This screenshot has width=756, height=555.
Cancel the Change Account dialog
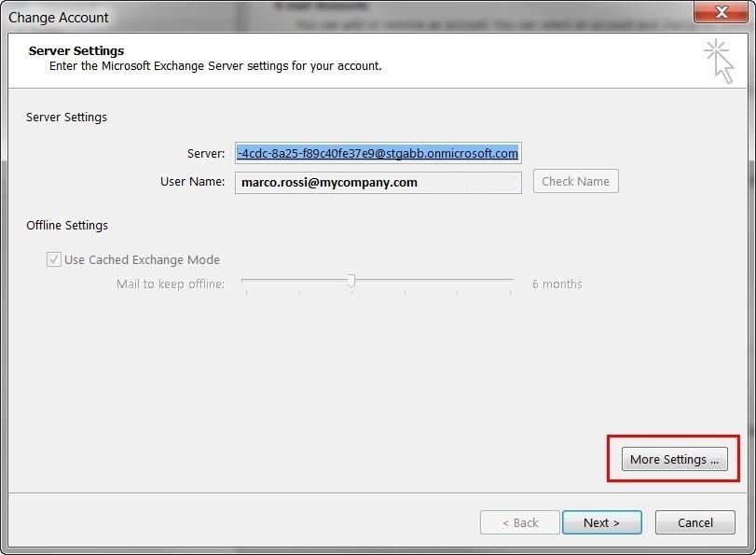[x=694, y=522]
